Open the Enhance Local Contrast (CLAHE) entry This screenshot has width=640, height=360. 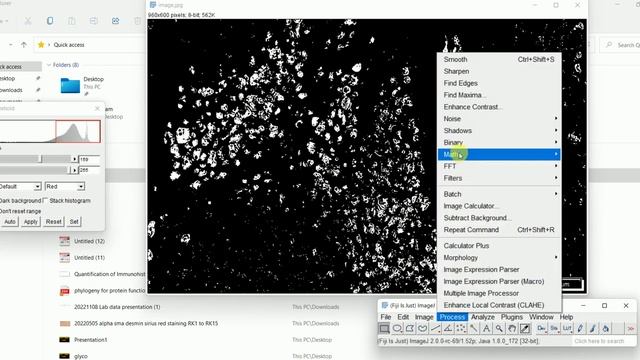click(499, 305)
